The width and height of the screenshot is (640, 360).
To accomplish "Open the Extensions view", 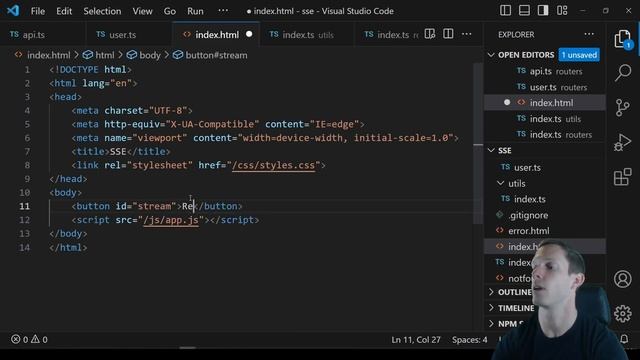I will pos(622,177).
